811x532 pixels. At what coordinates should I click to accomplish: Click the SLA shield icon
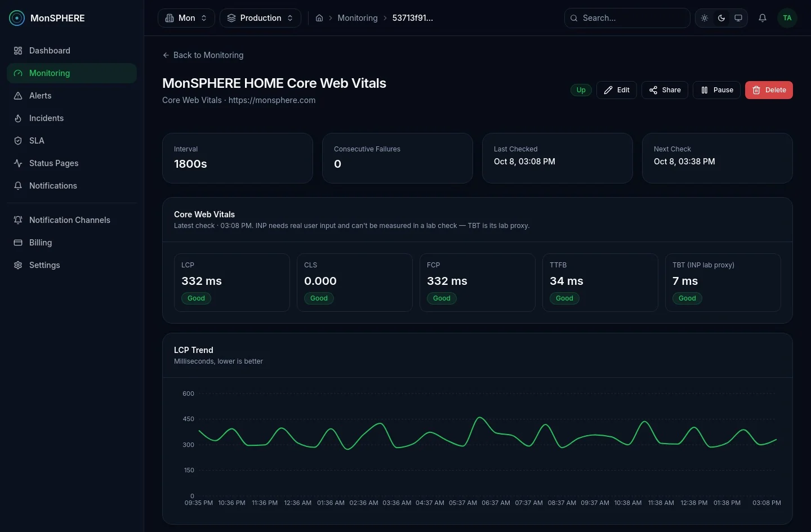click(18, 141)
